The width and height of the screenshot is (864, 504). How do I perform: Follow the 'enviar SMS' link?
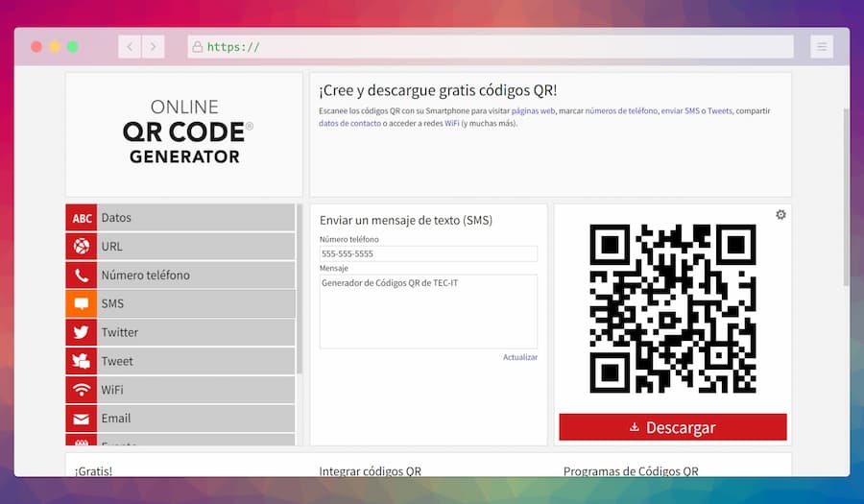click(x=680, y=110)
